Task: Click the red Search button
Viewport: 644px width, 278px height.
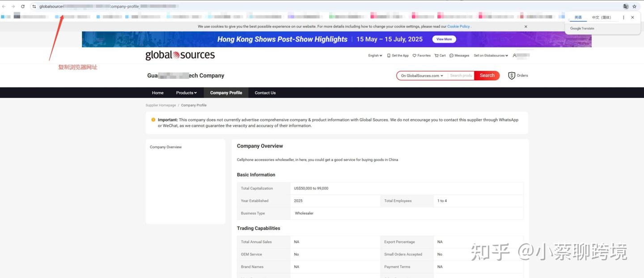Action: (x=487, y=75)
